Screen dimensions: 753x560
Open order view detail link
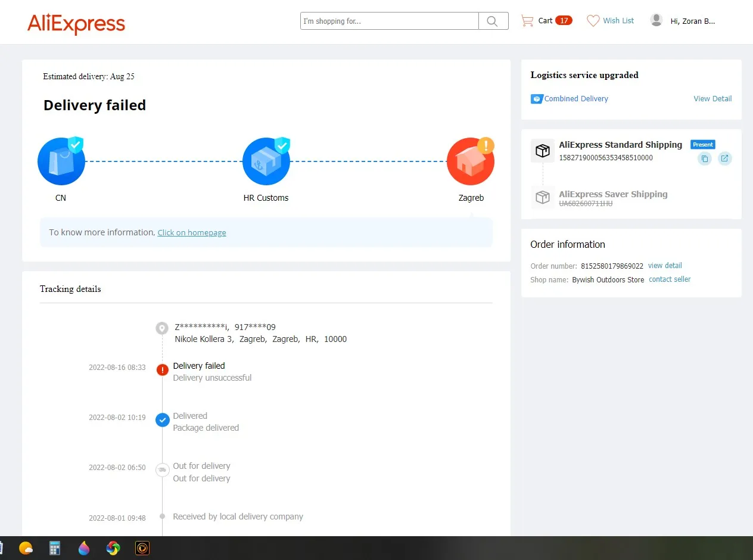point(665,266)
